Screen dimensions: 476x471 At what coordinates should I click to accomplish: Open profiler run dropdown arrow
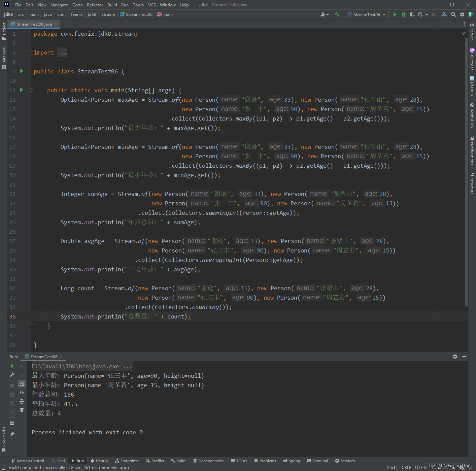point(427,14)
